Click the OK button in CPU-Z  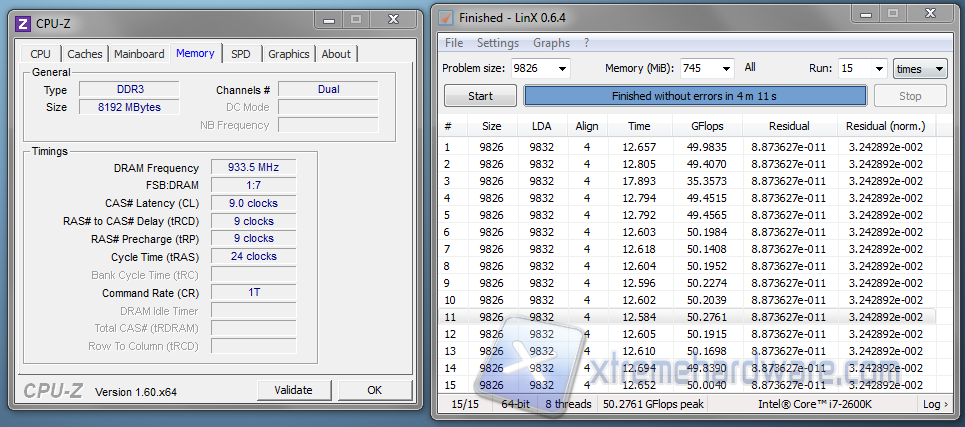(x=374, y=390)
